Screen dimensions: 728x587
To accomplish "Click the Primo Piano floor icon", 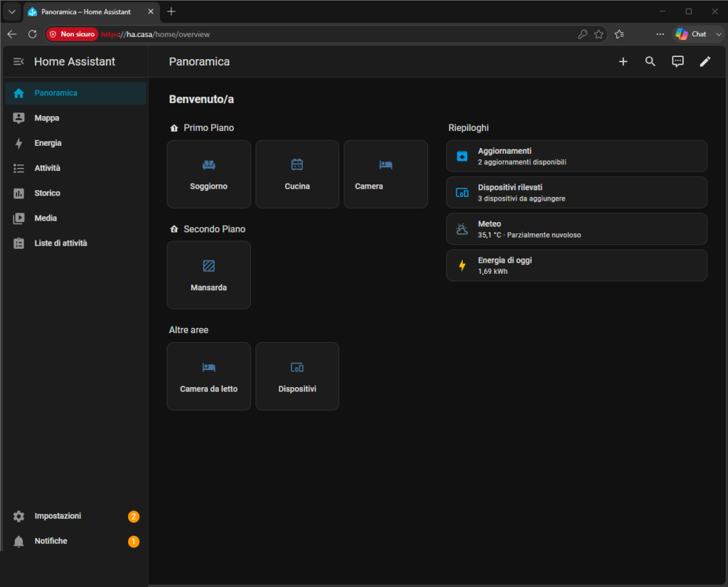I will (174, 128).
